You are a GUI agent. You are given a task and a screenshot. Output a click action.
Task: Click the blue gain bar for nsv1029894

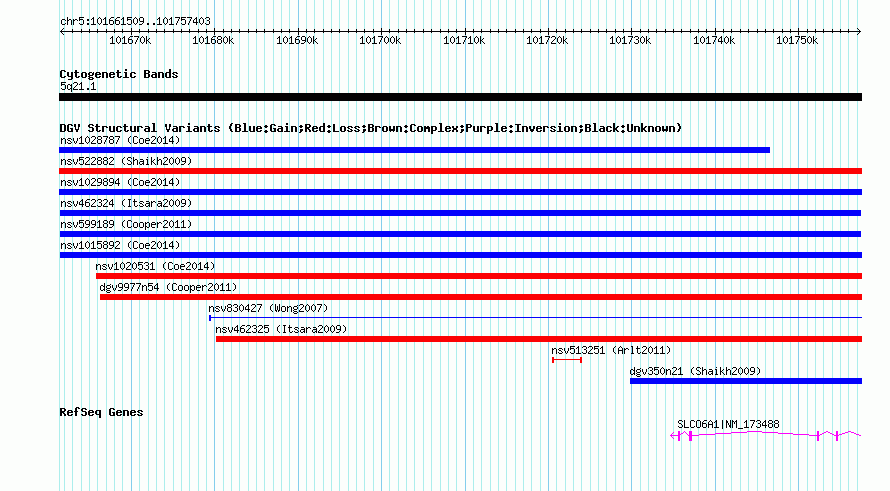click(460, 192)
